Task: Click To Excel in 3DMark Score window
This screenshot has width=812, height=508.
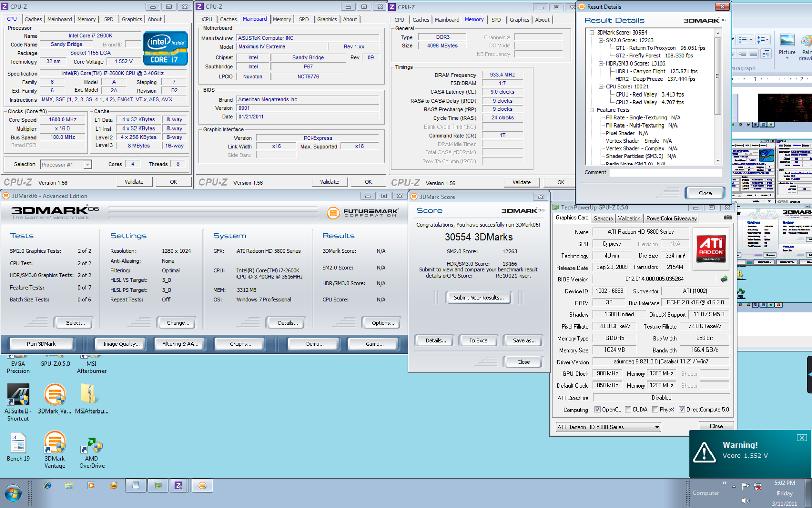Action: coord(479,341)
